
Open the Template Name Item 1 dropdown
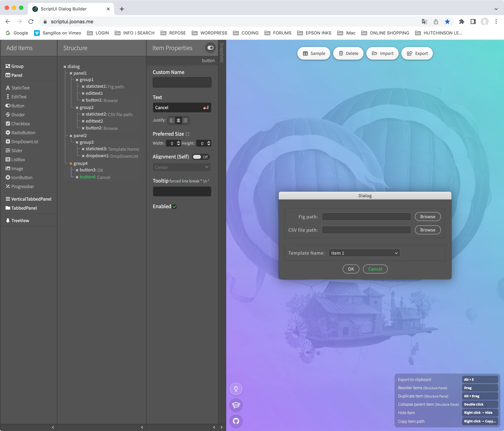pos(364,253)
